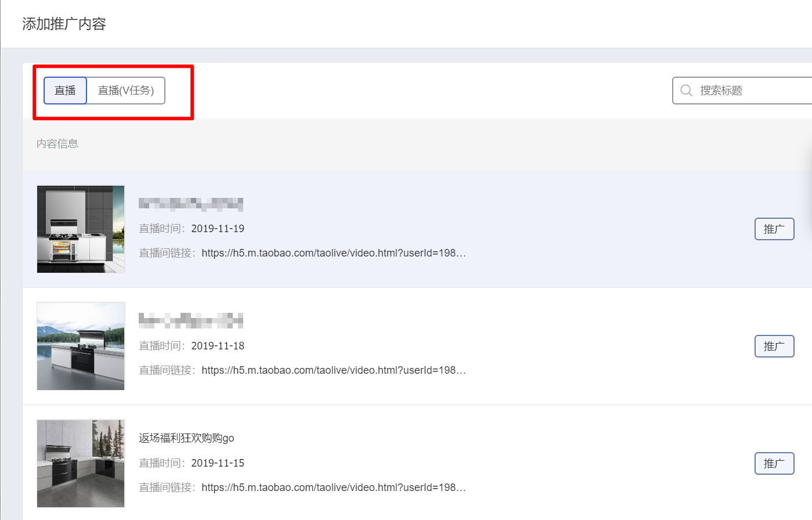Switch to the 直播(V任务) tab
The image size is (812, 520).
[x=126, y=91]
